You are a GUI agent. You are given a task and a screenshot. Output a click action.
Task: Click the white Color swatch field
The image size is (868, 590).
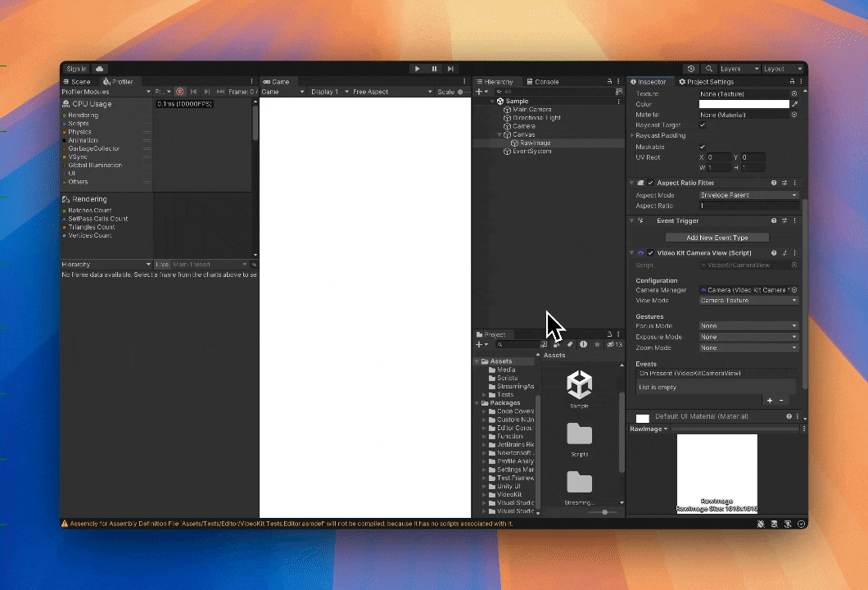point(744,104)
